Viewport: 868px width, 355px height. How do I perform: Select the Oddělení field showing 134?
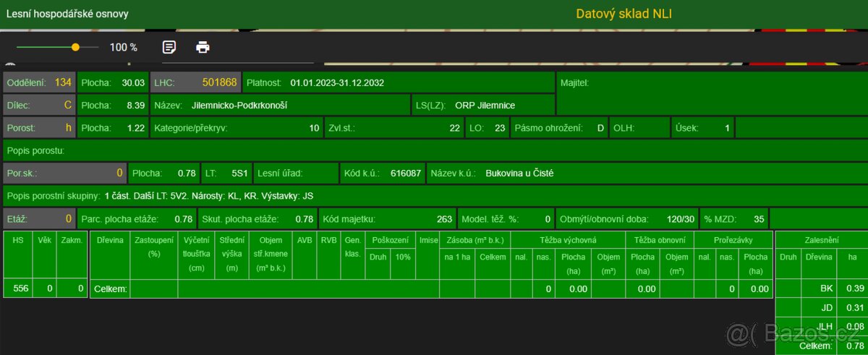(39, 82)
